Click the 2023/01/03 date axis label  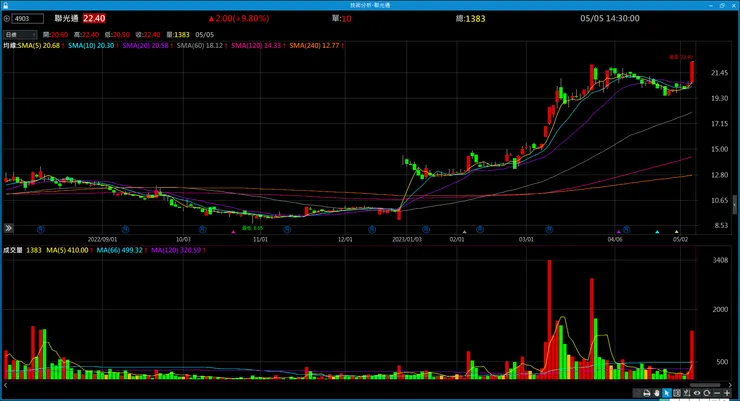point(407,240)
